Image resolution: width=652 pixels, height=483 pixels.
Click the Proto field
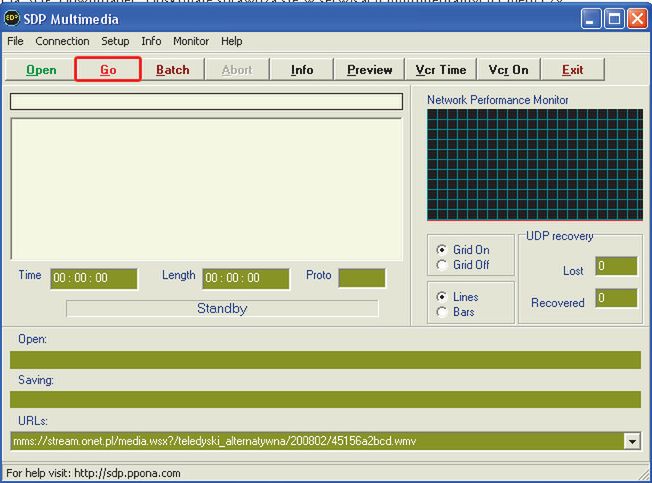362,278
